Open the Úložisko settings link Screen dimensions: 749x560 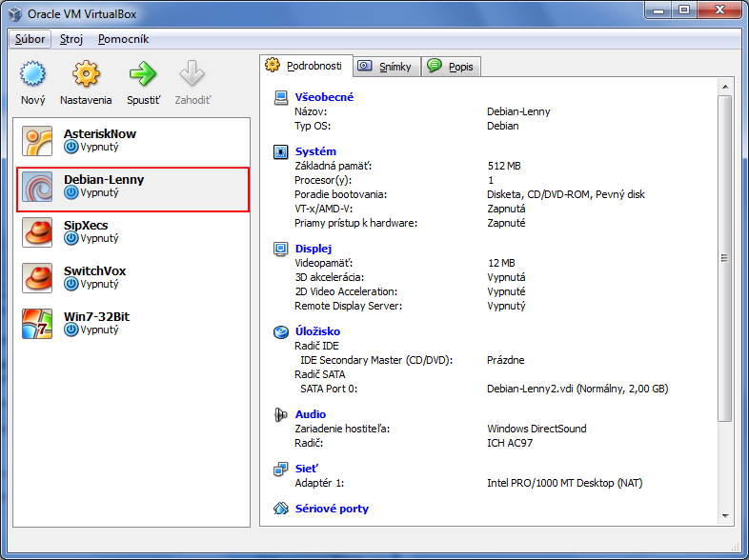(x=317, y=331)
